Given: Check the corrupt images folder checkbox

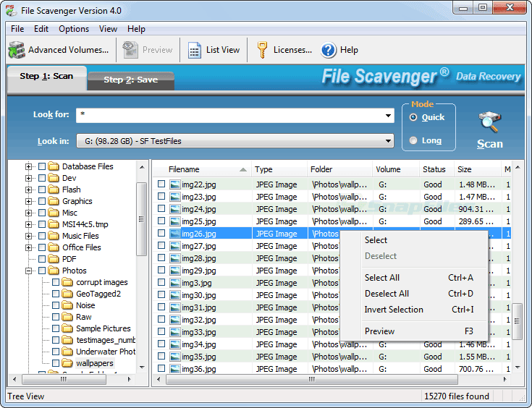Looking at the screenshot, I should pos(56,282).
